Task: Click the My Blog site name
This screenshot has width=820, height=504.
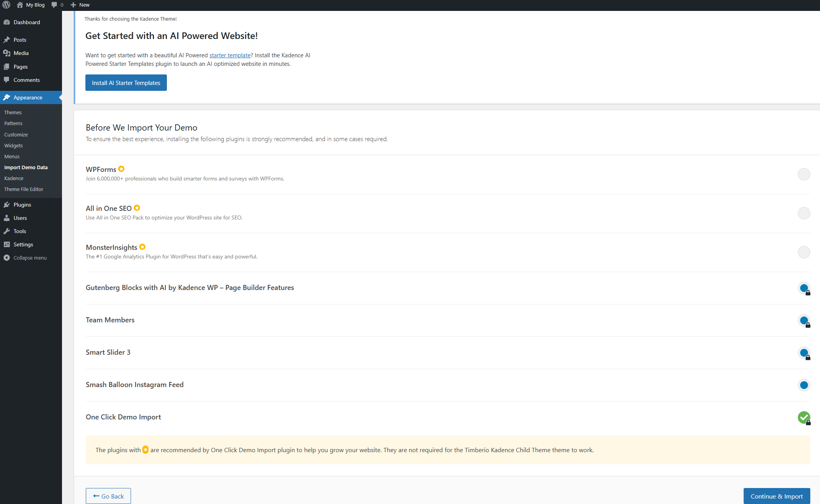Action: coord(35,5)
